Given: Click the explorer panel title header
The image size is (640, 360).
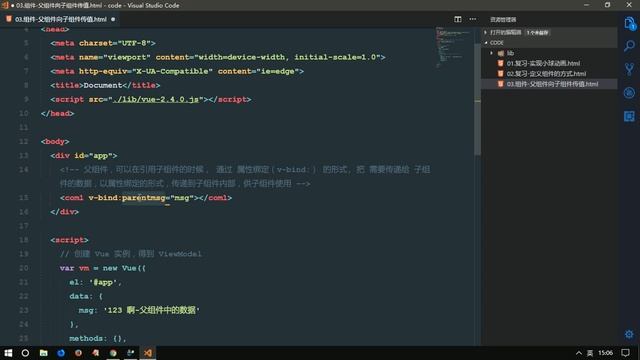Looking at the screenshot, I should coord(503,19).
